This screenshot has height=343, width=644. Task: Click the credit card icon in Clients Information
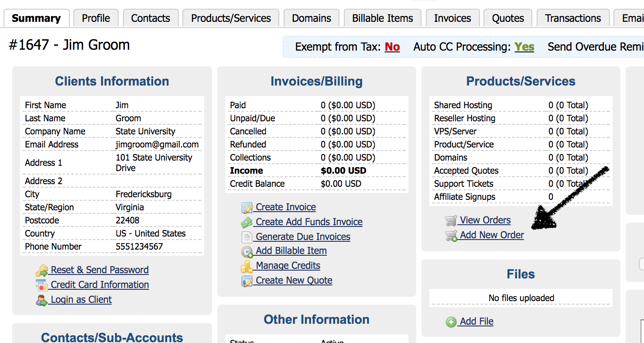coord(42,285)
